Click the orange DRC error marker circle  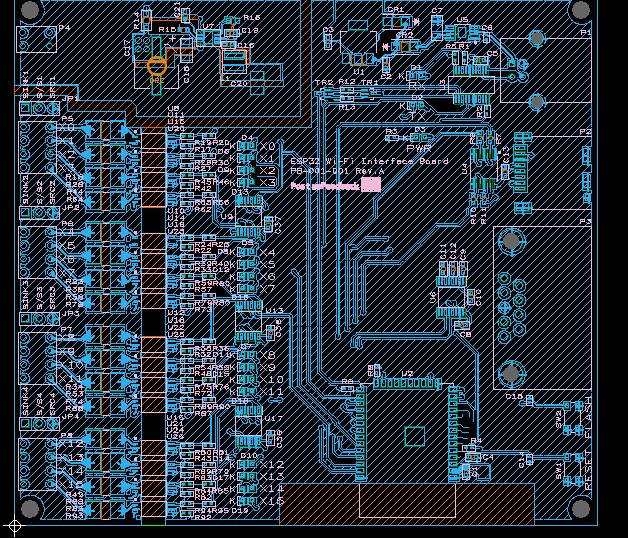coord(157,66)
